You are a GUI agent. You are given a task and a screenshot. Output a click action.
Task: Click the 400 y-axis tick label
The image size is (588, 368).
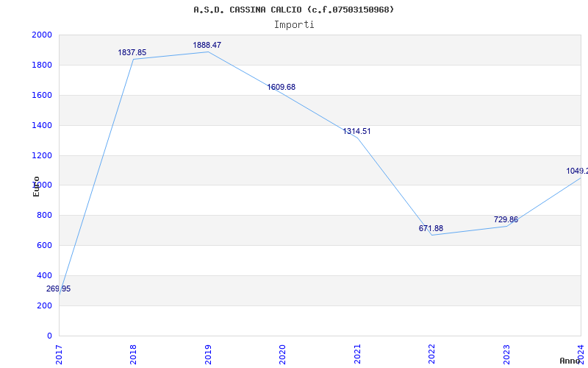coord(44,275)
